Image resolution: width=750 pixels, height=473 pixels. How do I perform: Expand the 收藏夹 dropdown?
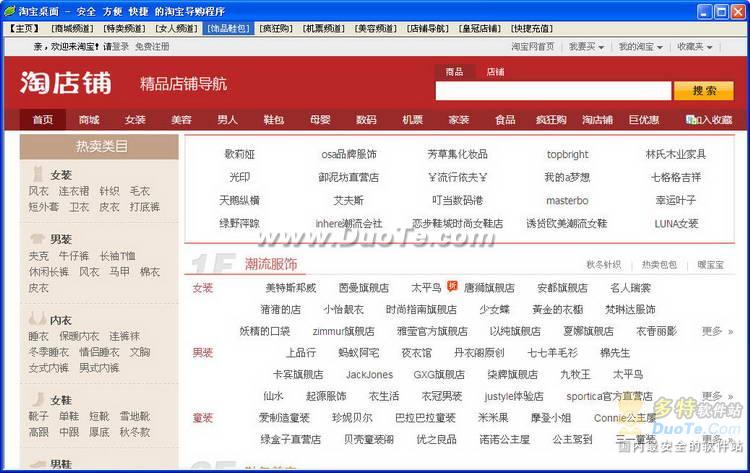click(695, 47)
